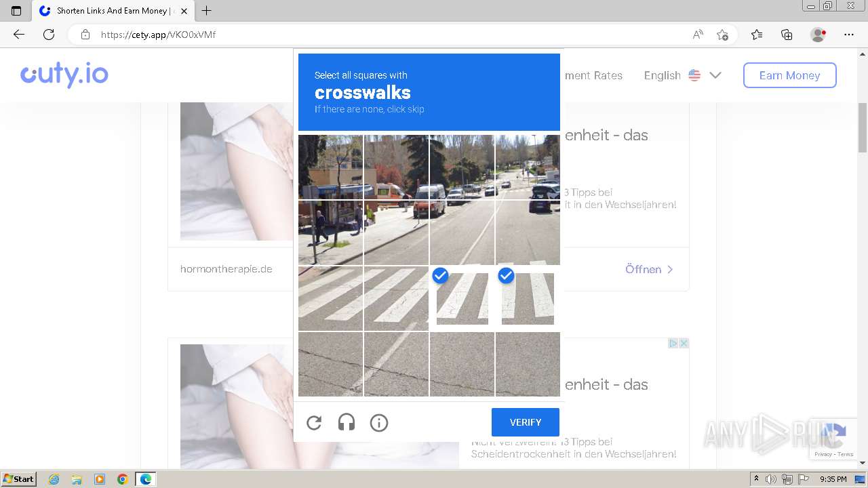Select the top-left building tile

330,167
